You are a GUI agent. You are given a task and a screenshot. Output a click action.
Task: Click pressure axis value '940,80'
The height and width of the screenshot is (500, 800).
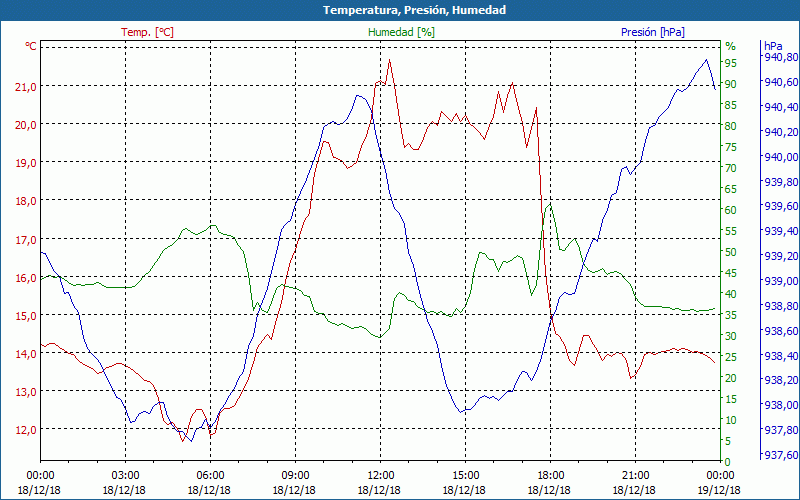782,57
